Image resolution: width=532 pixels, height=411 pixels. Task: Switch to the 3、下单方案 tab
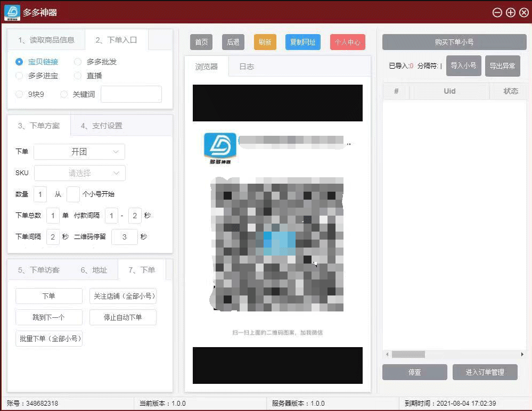[x=39, y=126]
